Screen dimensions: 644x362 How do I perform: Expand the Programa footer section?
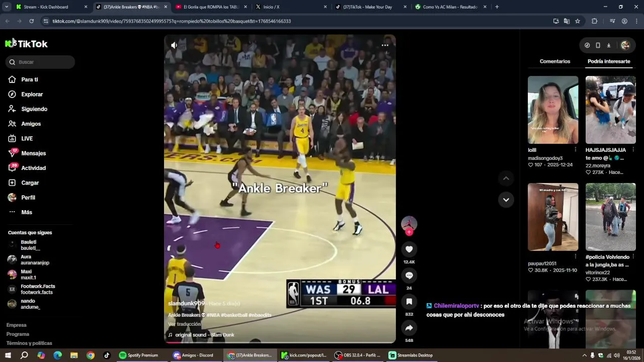point(18,334)
